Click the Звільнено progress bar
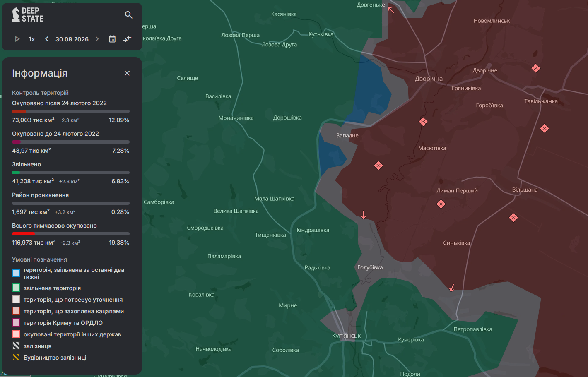The image size is (588, 377). pos(71,173)
